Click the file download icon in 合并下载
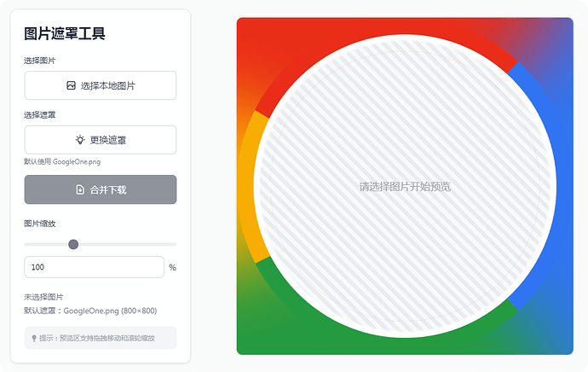Viewport: 588px width, 372px height. tap(80, 189)
